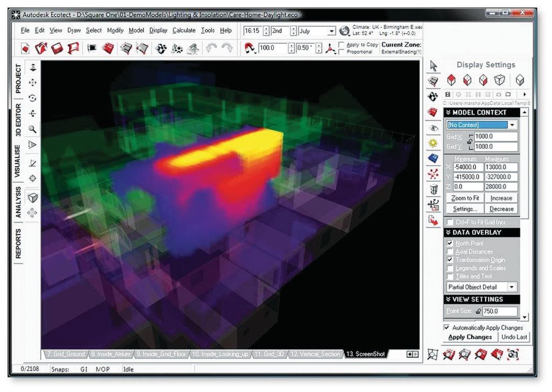The image size is (552, 392).
Task: Click the globe climate location icon
Action: [x=344, y=31]
